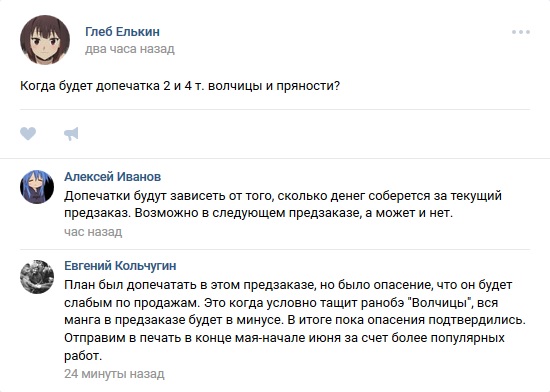Click Евгений's comment line starting 'План был'
The height and width of the screenshot is (392, 550).
(288, 285)
